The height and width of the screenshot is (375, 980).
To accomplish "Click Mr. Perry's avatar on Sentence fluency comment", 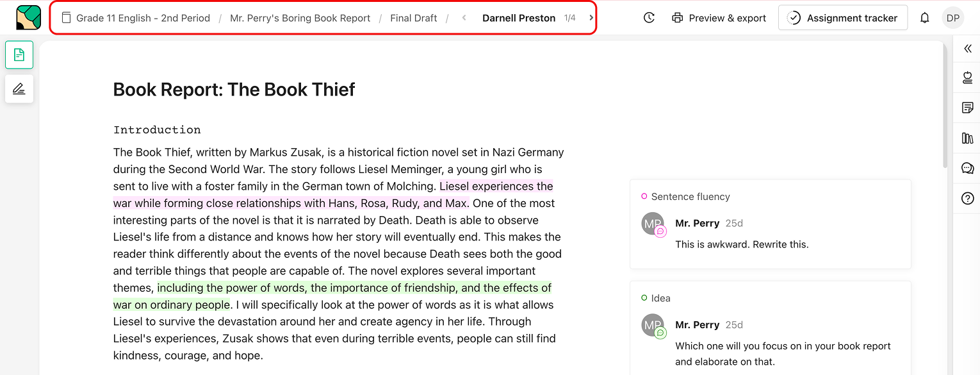I will (x=653, y=224).
